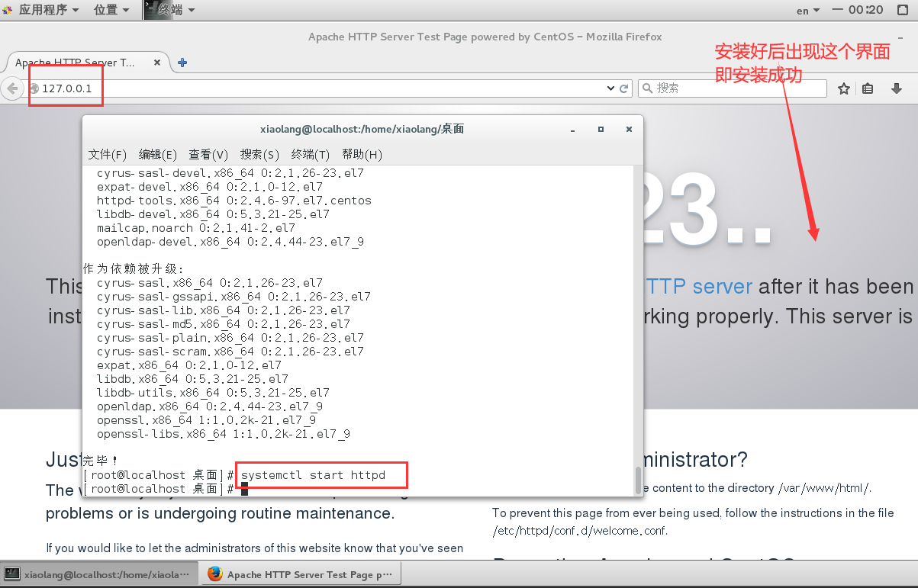Click the Firefox back arrow button
918x588 pixels.
[11, 88]
